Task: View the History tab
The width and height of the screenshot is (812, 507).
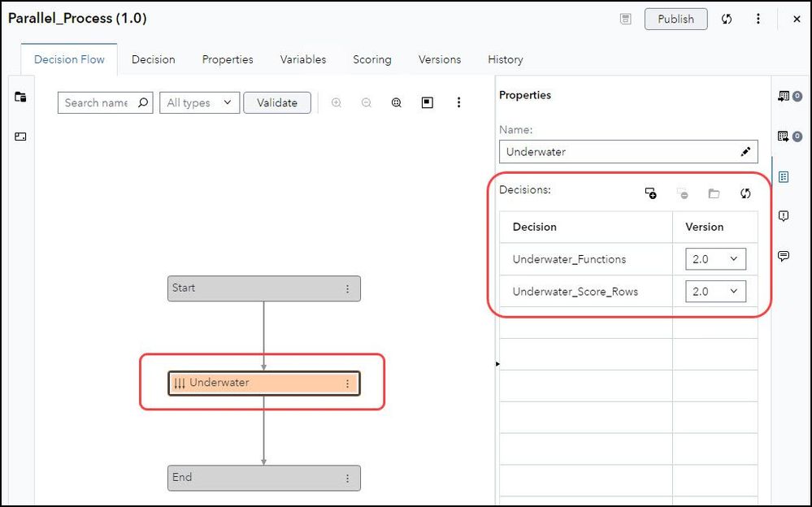Action: click(x=506, y=59)
